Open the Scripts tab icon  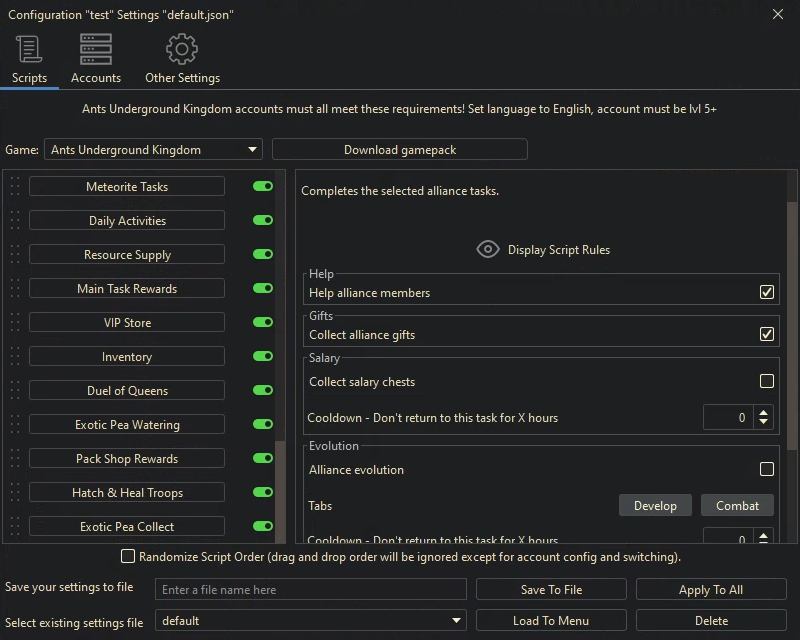click(29, 49)
